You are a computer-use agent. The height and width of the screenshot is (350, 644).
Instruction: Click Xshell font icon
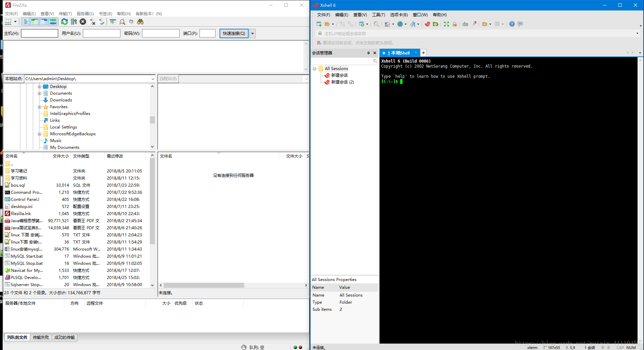(x=413, y=24)
